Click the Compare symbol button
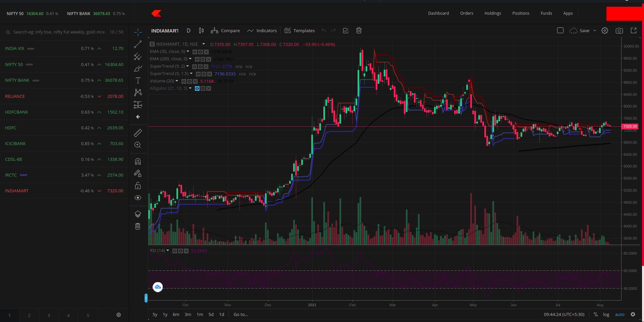This screenshot has width=644, height=322. pos(225,30)
